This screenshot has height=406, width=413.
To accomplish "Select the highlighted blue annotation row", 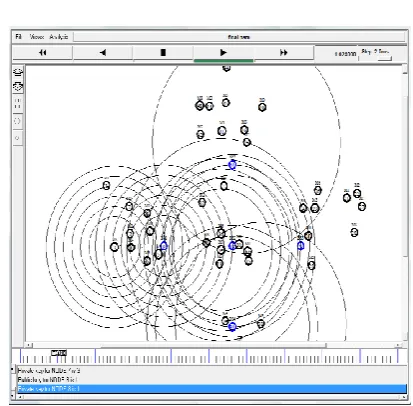I will pyautogui.click(x=212, y=389).
